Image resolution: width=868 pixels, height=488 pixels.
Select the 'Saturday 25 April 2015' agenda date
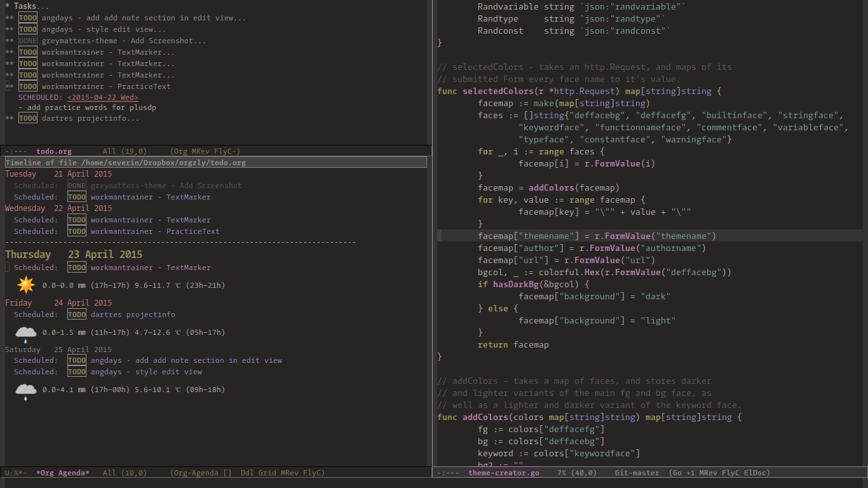58,349
